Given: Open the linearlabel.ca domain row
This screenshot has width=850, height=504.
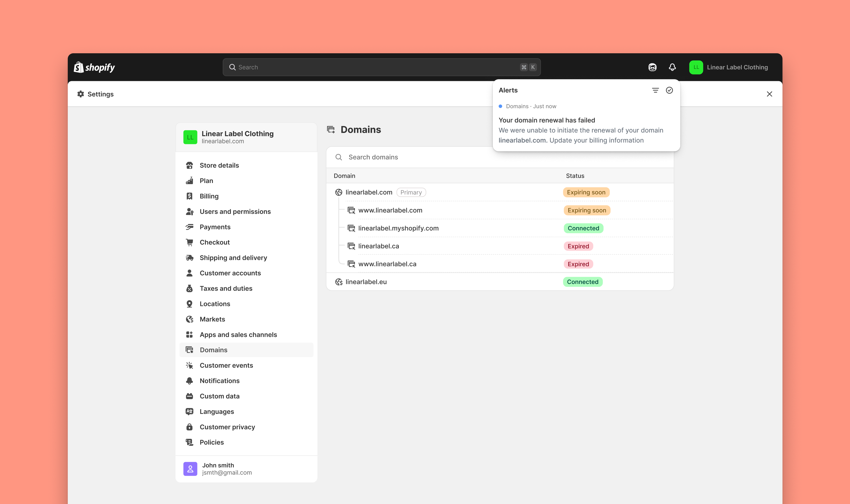Looking at the screenshot, I should click(x=500, y=246).
